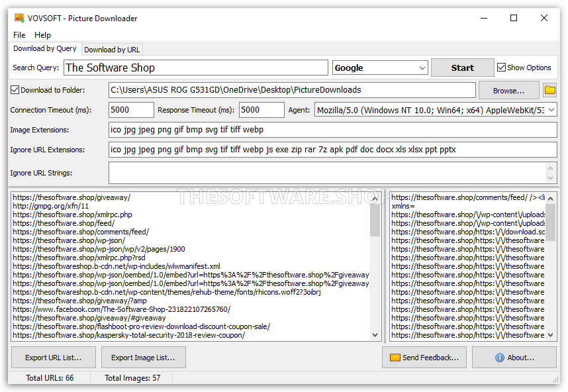Export the URL list
Image resolution: width=568 pixels, height=392 pixels.
(54, 358)
